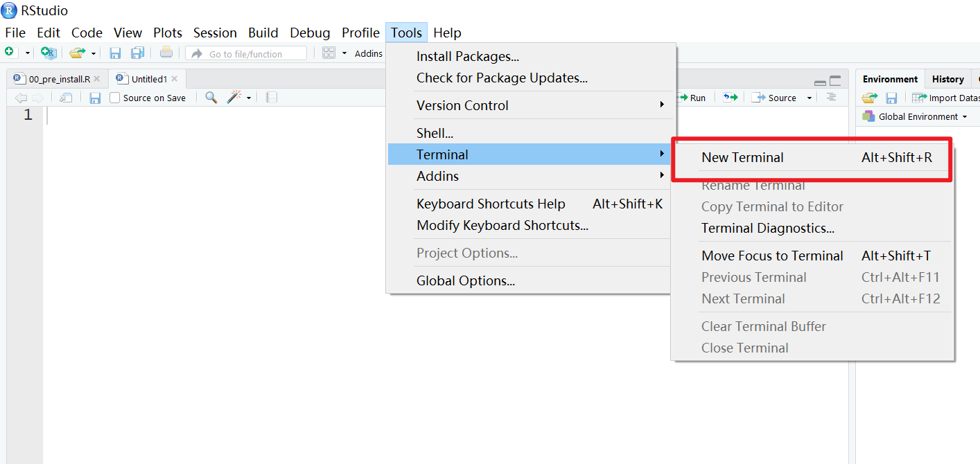980x464 pixels.
Task: Re-run the previous code region icon
Action: tap(730, 98)
